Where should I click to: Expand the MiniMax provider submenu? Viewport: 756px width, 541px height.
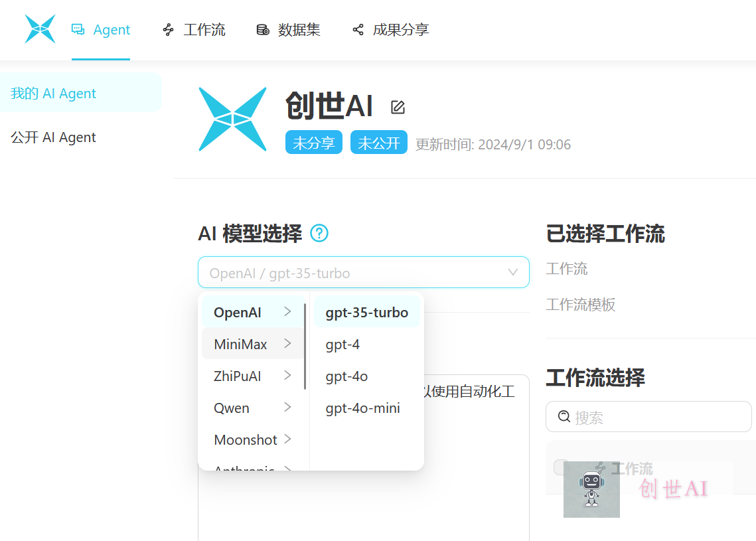[253, 344]
